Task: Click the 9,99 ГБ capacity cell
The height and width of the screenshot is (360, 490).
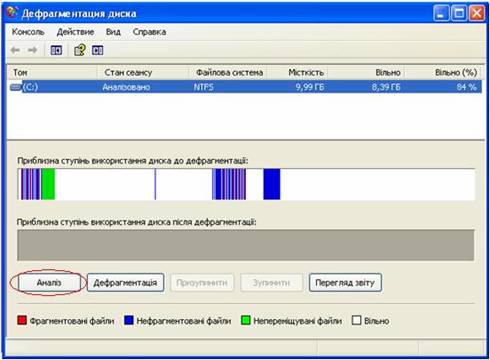Action: (x=310, y=87)
